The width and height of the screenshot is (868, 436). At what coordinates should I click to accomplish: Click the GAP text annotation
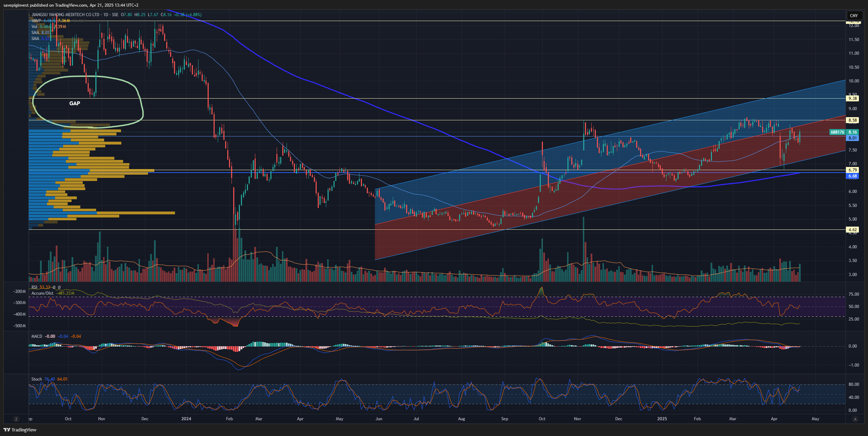(75, 103)
